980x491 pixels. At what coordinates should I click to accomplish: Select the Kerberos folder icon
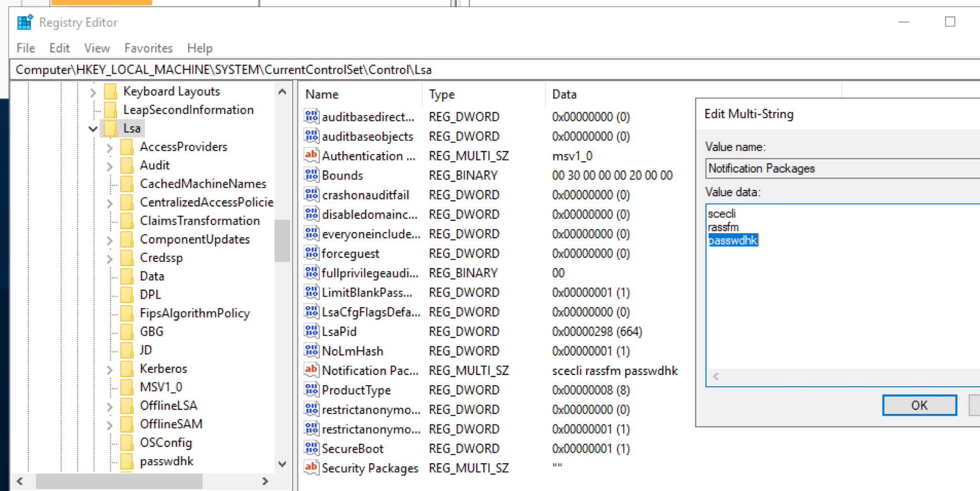(x=127, y=368)
